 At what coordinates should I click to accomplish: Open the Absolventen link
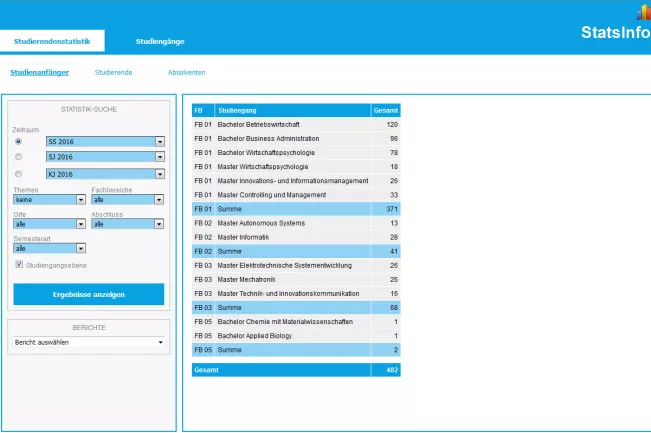(186, 72)
